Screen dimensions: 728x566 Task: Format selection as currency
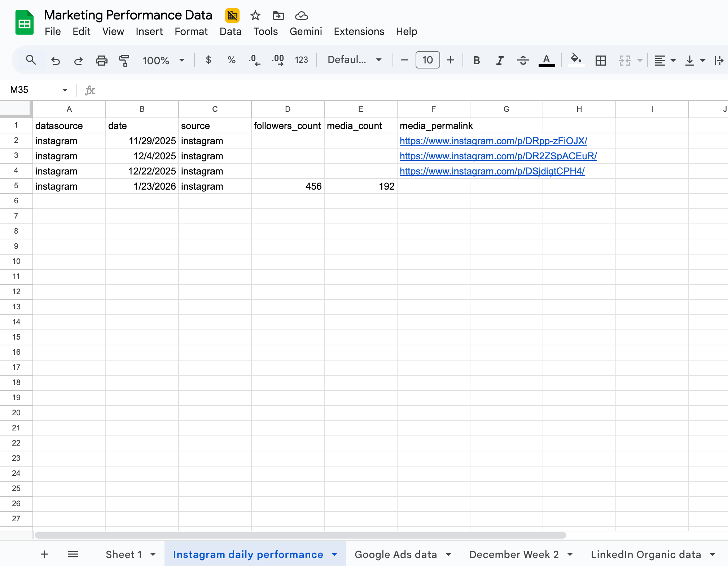coord(209,60)
